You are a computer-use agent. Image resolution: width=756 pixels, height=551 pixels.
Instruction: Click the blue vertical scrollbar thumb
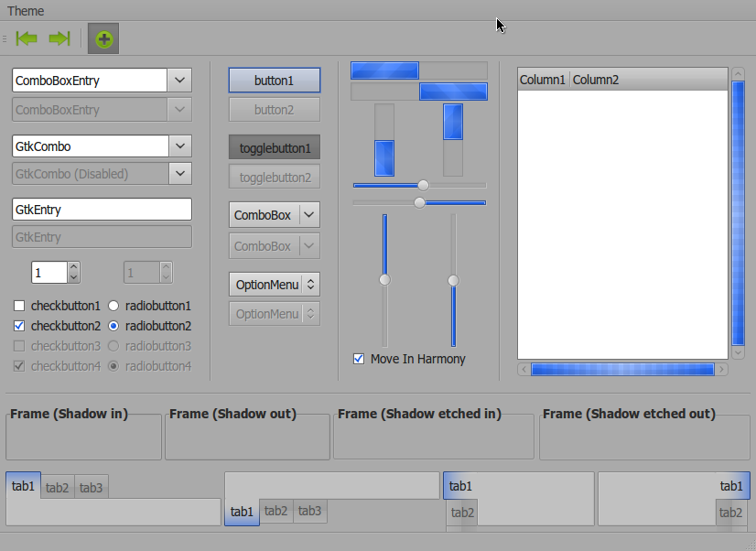[x=738, y=213]
